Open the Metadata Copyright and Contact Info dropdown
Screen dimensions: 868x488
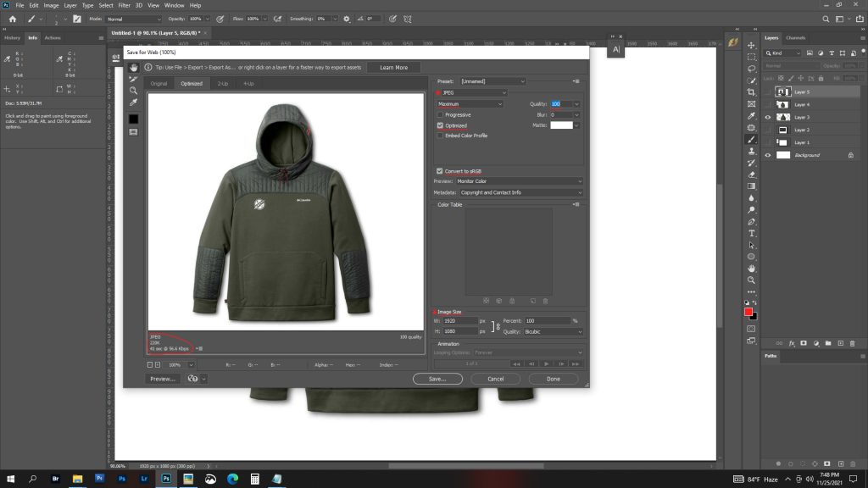click(520, 193)
